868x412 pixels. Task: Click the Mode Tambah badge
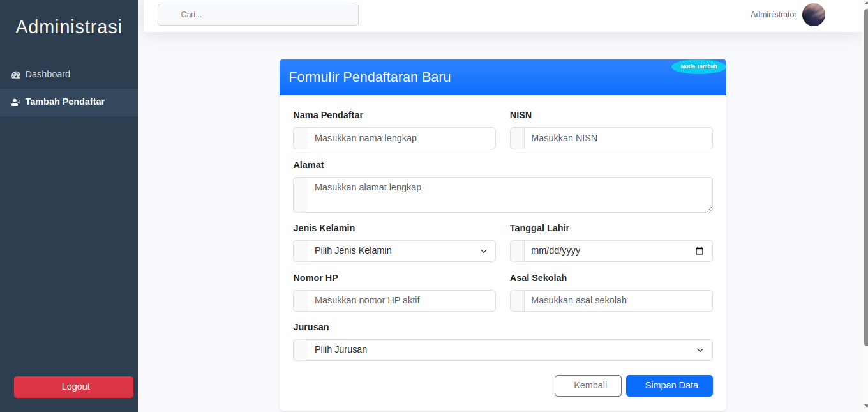[698, 66]
